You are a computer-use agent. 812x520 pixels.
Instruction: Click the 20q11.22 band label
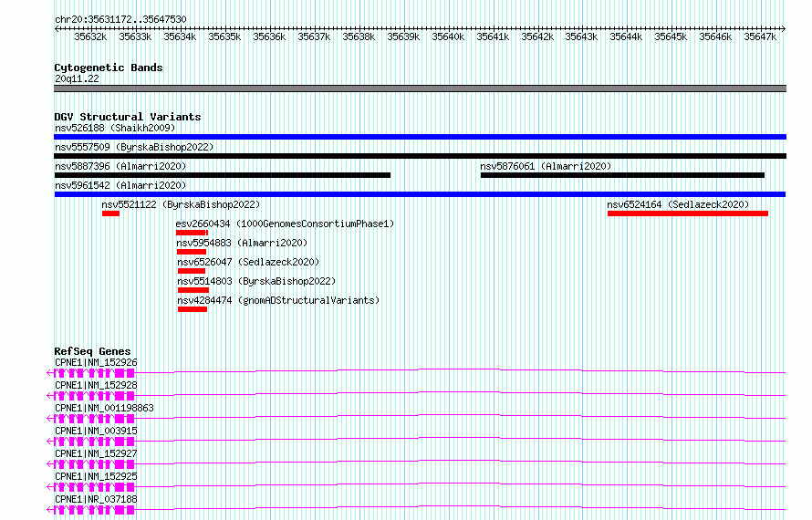pos(77,78)
